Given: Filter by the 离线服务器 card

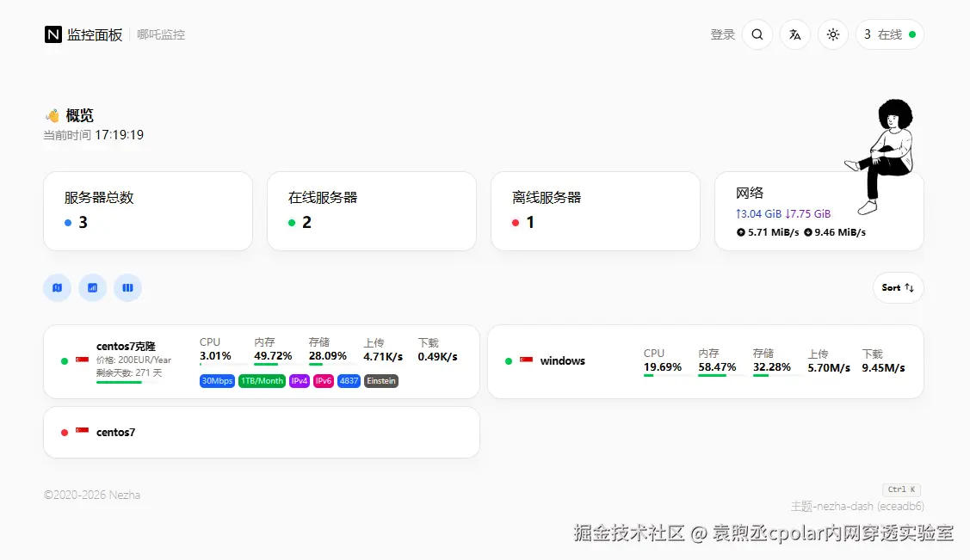Looking at the screenshot, I should 595,212.
